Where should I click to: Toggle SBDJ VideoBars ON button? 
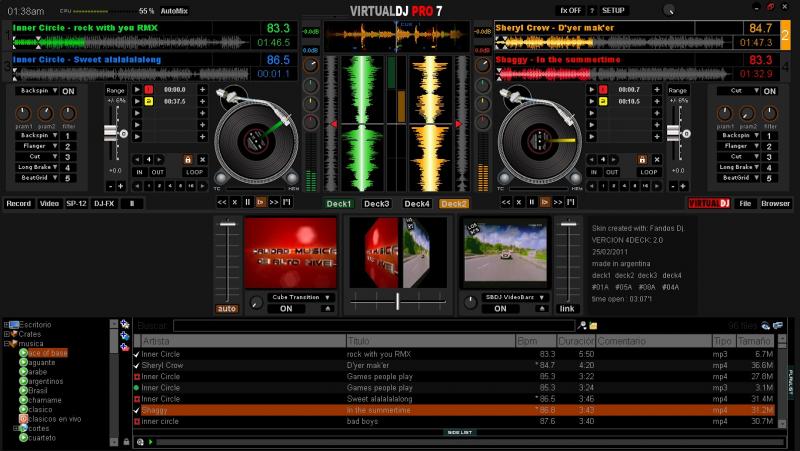point(501,309)
